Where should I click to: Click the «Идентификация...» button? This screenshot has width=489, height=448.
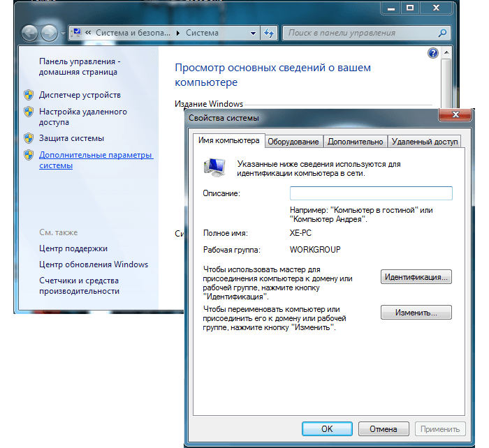pos(416,277)
